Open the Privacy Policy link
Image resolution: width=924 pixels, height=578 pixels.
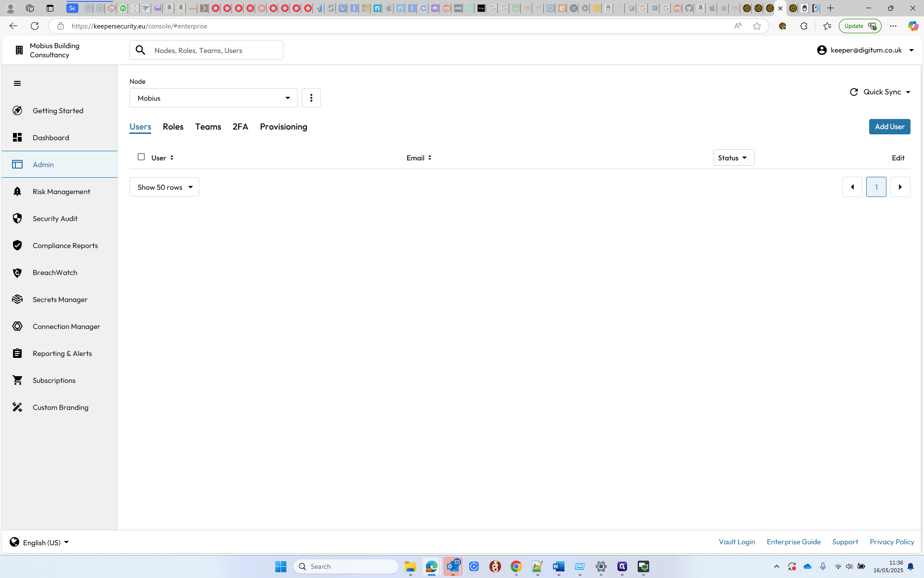click(x=892, y=542)
